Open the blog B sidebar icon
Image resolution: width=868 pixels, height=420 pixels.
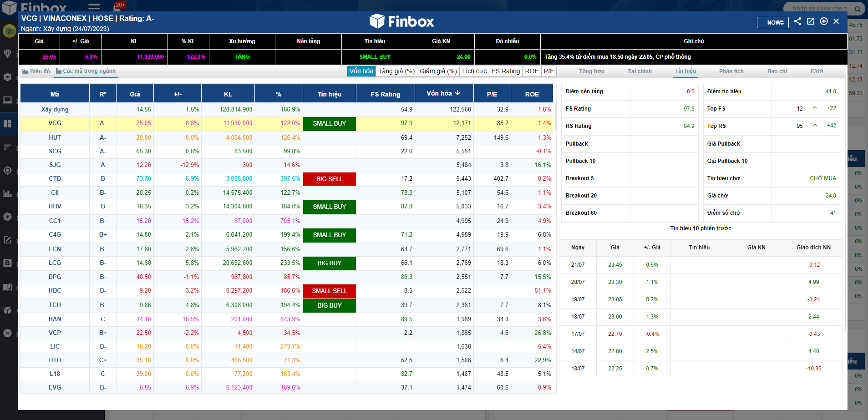pos(8,263)
